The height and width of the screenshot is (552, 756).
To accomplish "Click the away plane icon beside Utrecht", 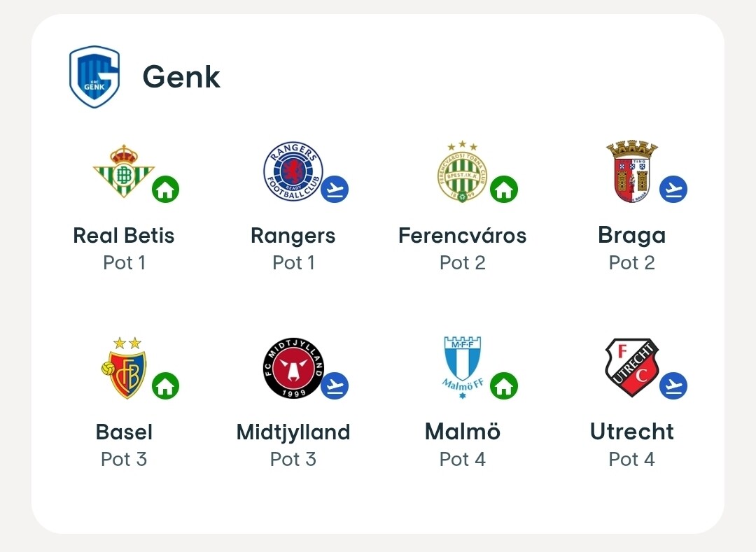I will click(673, 385).
